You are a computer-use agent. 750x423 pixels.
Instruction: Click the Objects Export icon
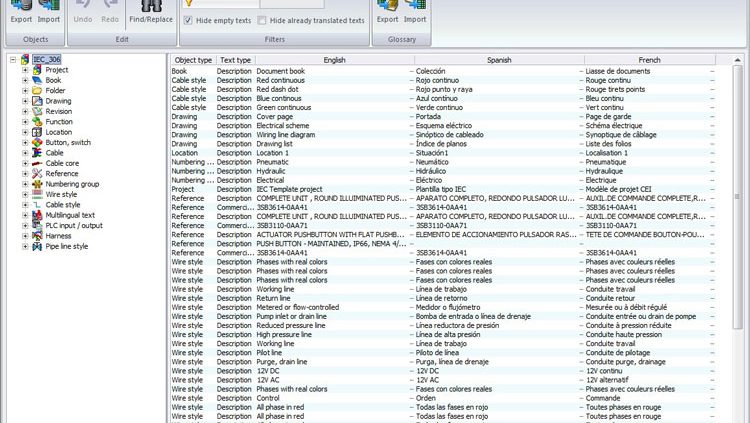[21, 6]
